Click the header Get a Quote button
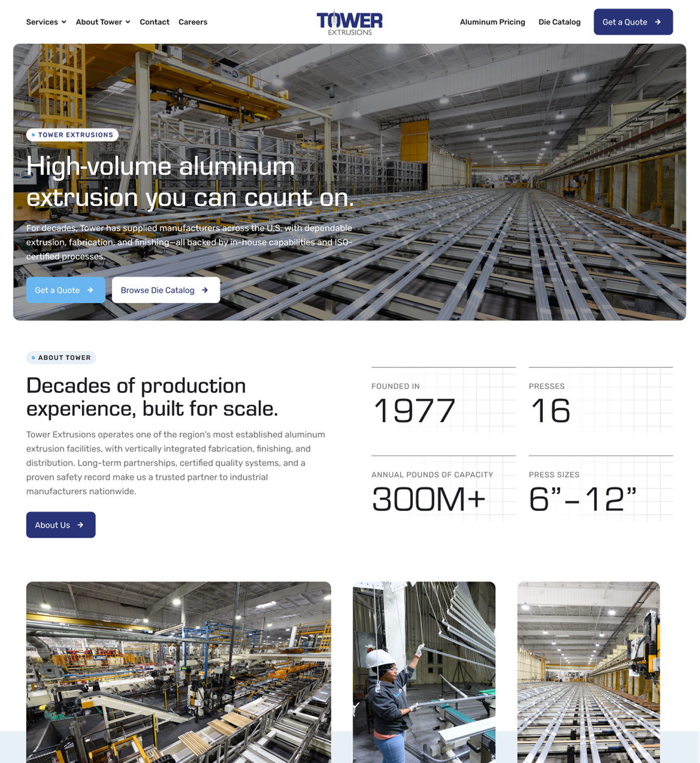The width and height of the screenshot is (700, 763). (633, 22)
